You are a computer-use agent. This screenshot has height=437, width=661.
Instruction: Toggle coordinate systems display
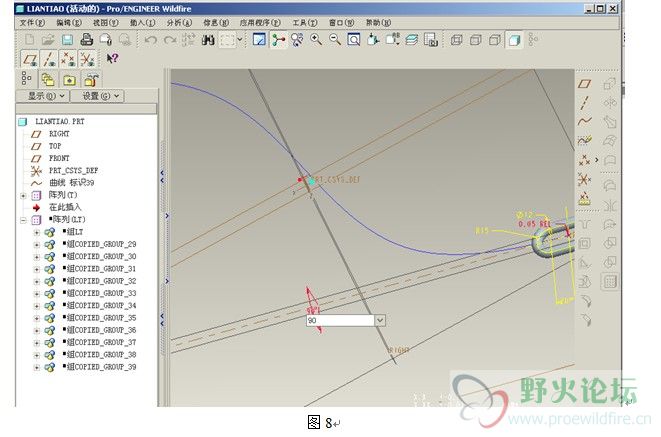pyautogui.click(x=87, y=59)
